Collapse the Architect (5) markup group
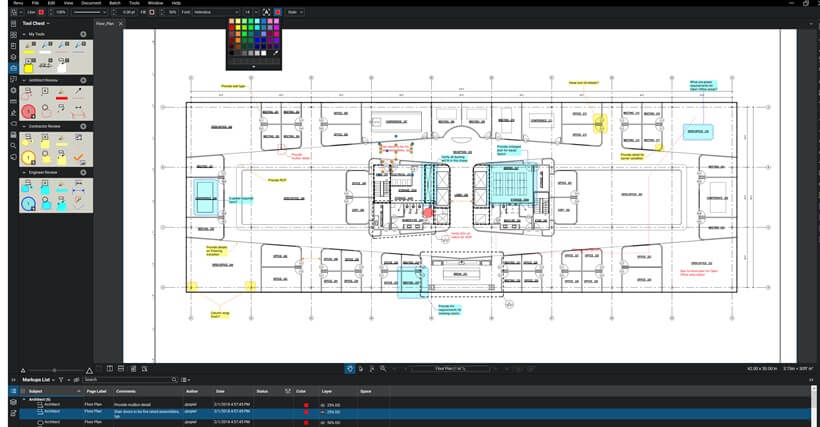 [24, 399]
